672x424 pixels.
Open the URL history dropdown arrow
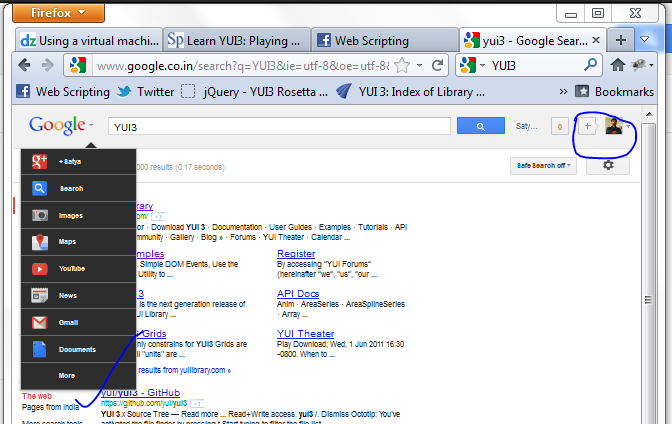(420, 66)
